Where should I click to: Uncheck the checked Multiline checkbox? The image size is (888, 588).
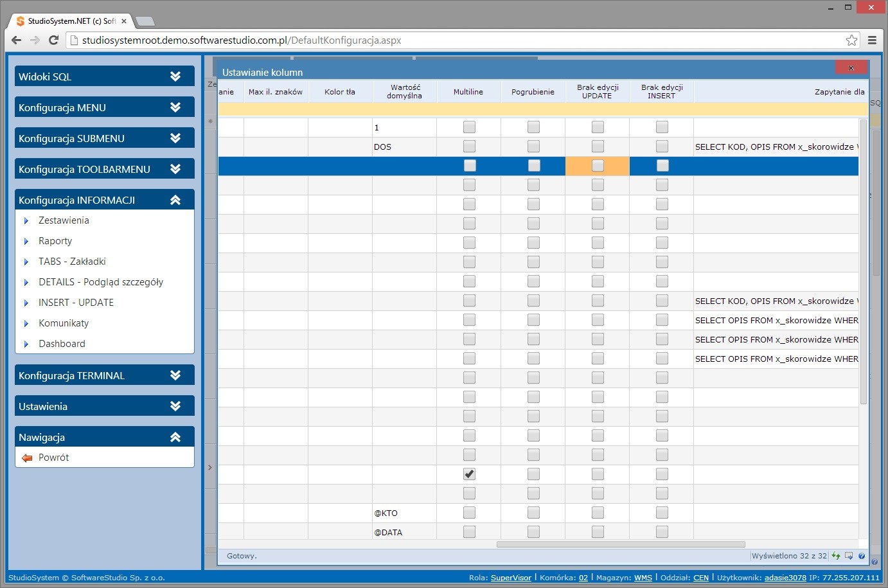(x=469, y=474)
